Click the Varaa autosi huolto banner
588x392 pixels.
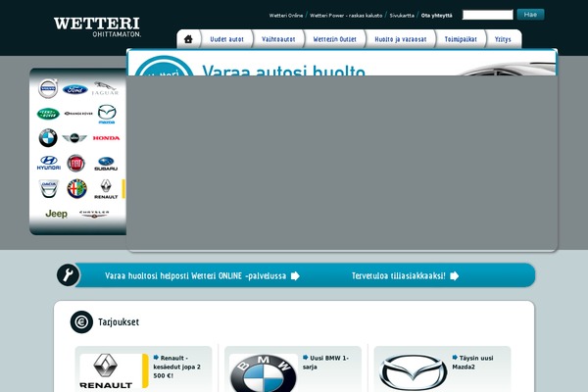pyautogui.click(x=342, y=63)
